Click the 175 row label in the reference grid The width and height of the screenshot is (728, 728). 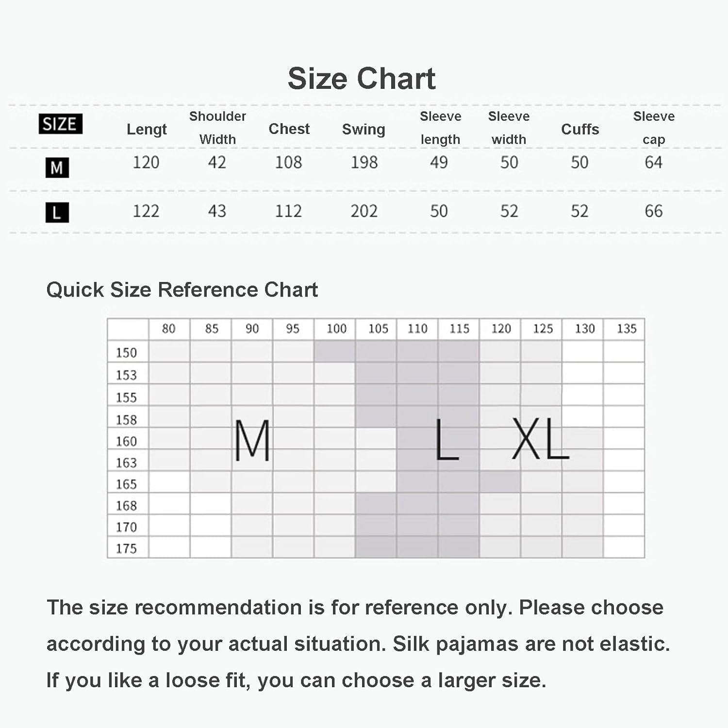click(x=126, y=548)
